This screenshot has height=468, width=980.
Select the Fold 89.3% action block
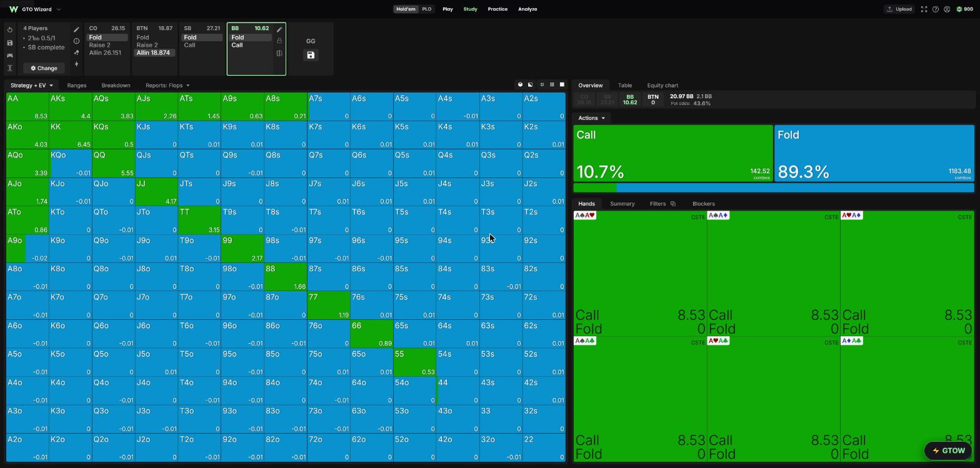[874, 154]
